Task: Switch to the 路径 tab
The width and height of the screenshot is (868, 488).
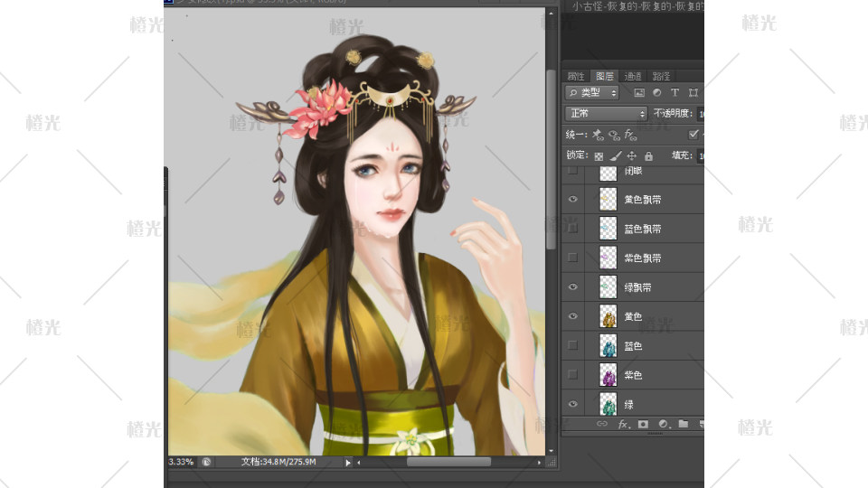Action: (661, 76)
